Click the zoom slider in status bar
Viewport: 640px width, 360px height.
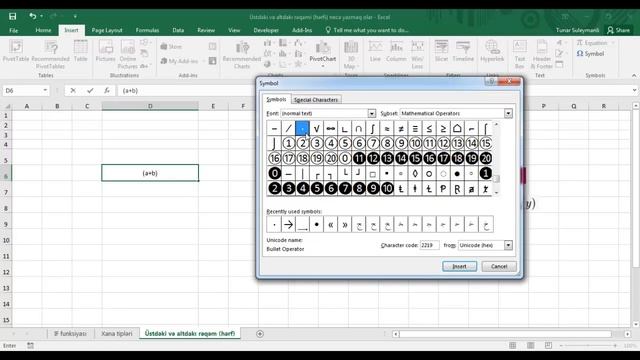tap(588, 346)
